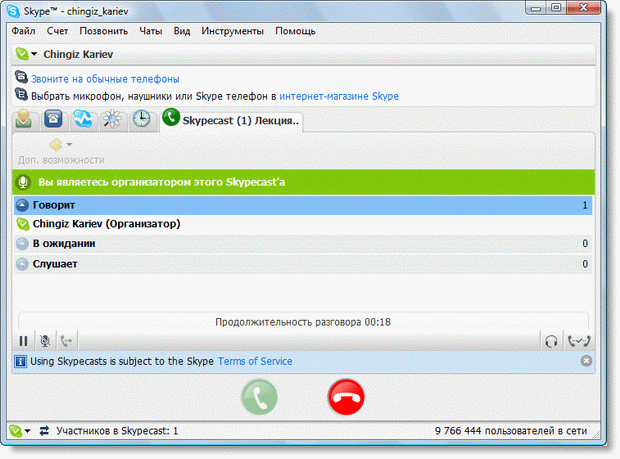Open the Вид menu
The image size is (620, 459).
click(x=182, y=31)
